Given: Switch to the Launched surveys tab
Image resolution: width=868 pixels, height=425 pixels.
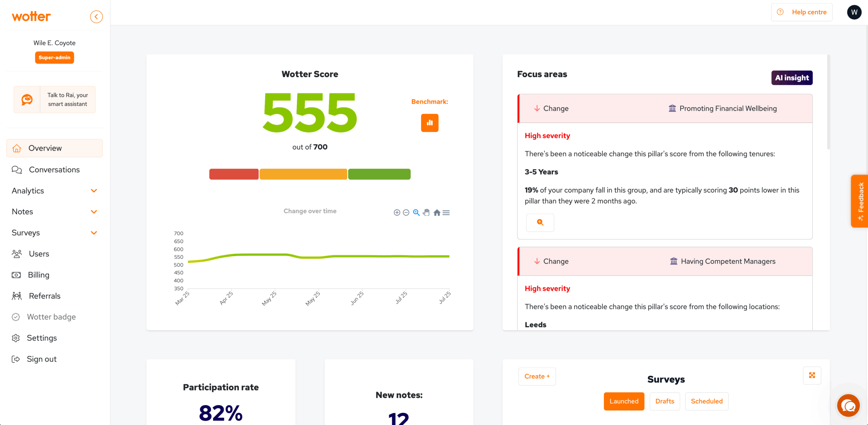Looking at the screenshot, I should tap(624, 401).
